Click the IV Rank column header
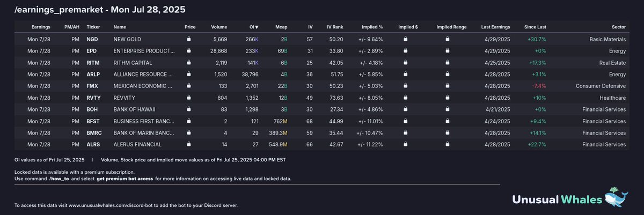The width and height of the screenshot is (644, 215). pyautogui.click(x=335, y=27)
